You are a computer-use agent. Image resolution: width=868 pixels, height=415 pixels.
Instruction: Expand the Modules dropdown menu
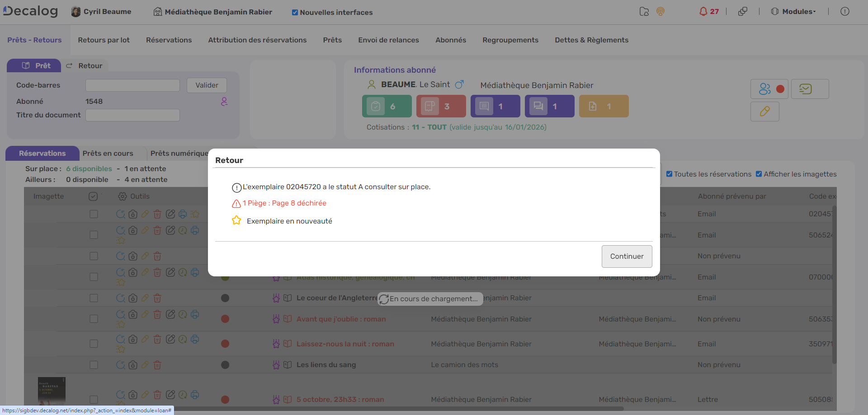[x=794, y=12]
